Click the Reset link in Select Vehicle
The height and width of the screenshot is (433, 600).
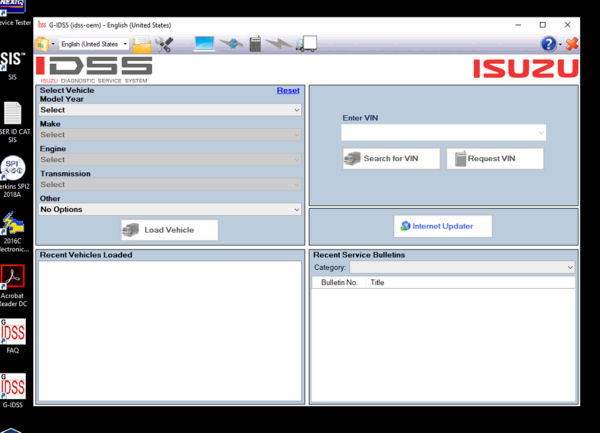point(288,90)
